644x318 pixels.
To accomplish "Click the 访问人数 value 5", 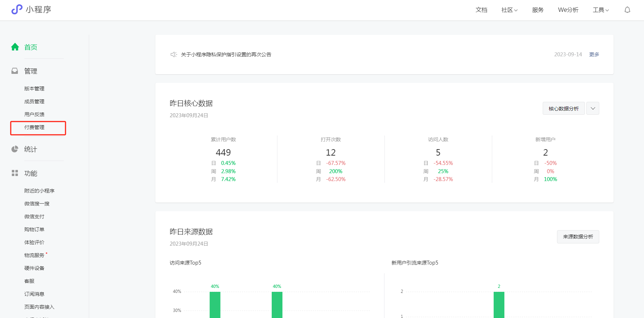I will tap(438, 152).
